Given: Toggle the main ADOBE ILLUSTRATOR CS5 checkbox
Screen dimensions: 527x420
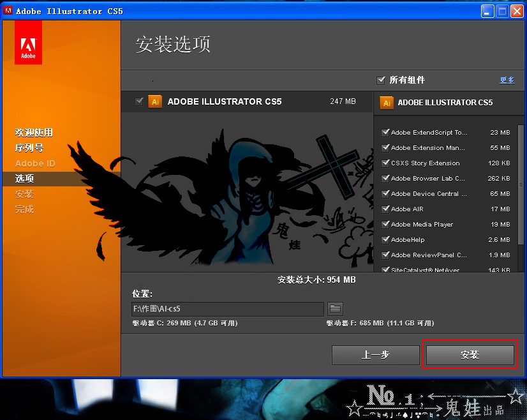Looking at the screenshot, I should pyautogui.click(x=139, y=101).
